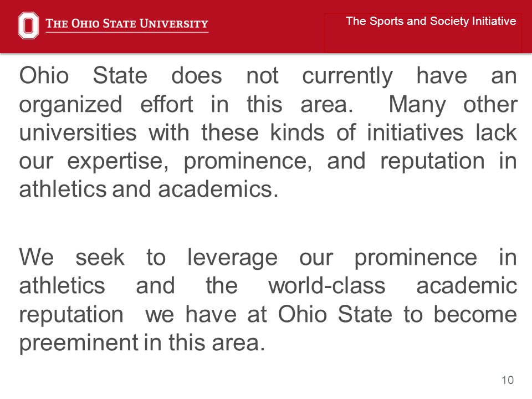Click the hyphenated word 'world-class'

pos(327,286)
